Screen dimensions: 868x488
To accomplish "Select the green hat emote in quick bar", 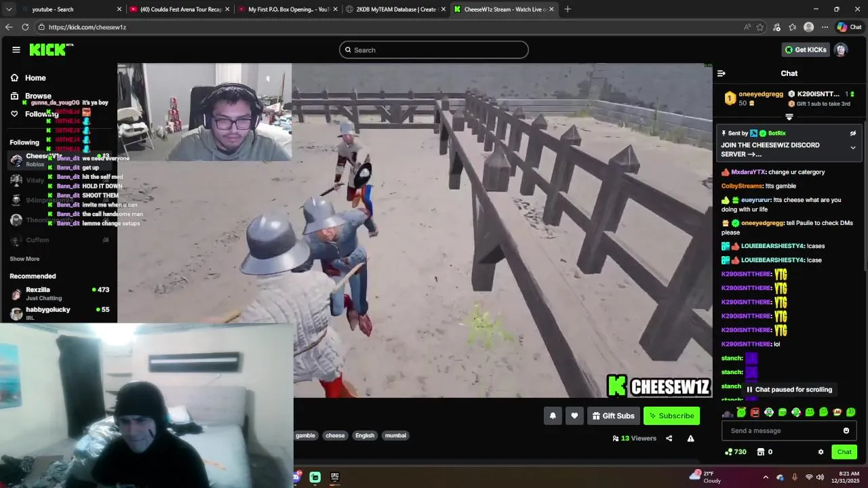I will tap(741, 412).
